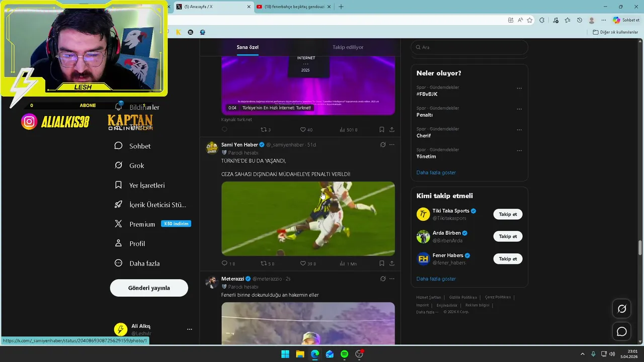
Task: Follow Fener Habers
Action: click(508, 259)
